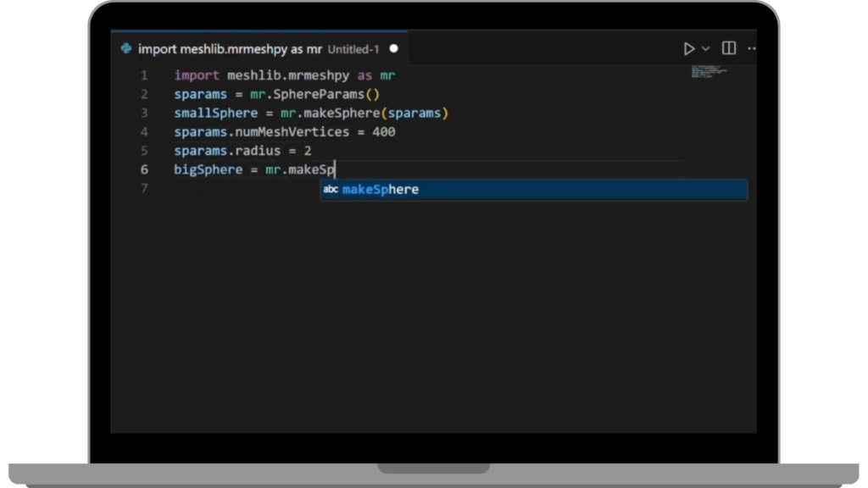Click line number 4 in the gutter

pos(144,132)
